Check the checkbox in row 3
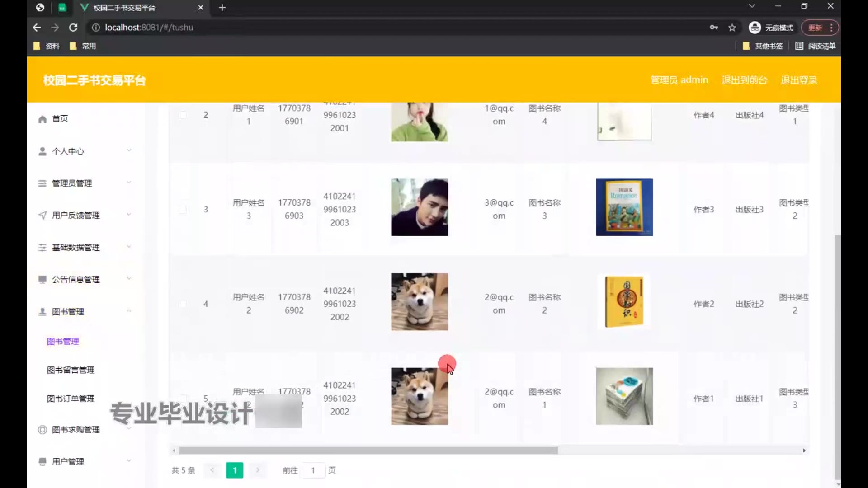 click(183, 210)
